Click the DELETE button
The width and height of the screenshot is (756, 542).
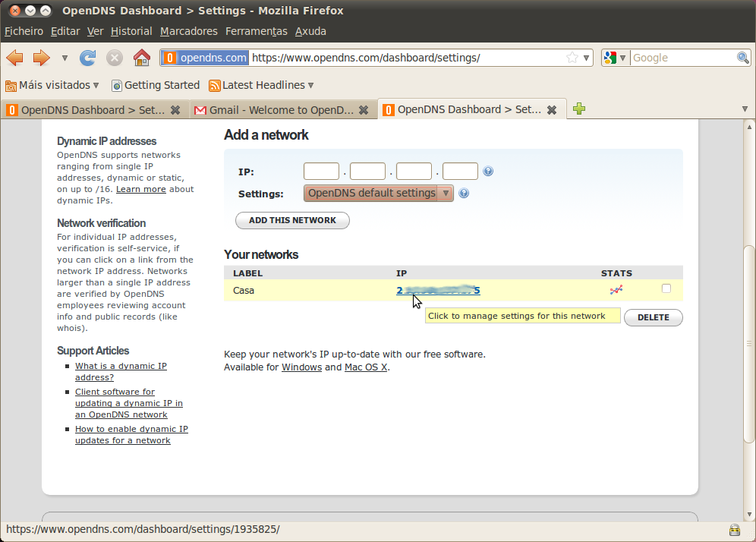pyautogui.click(x=654, y=317)
